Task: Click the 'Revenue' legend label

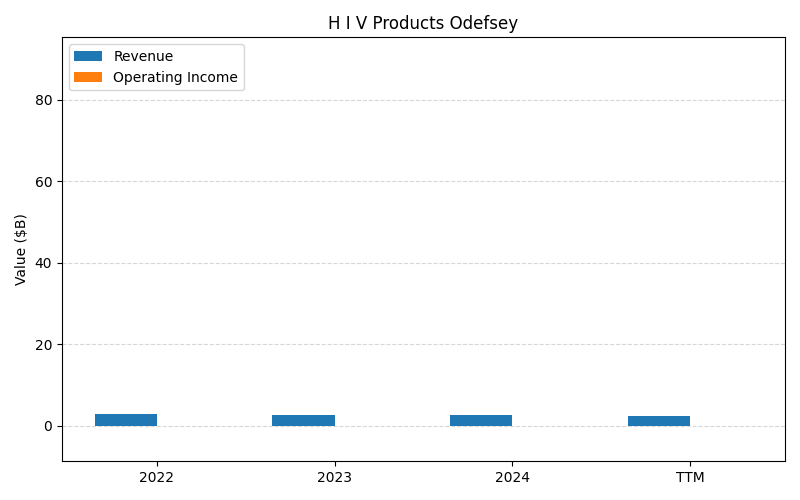Action: (x=143, y=56)
